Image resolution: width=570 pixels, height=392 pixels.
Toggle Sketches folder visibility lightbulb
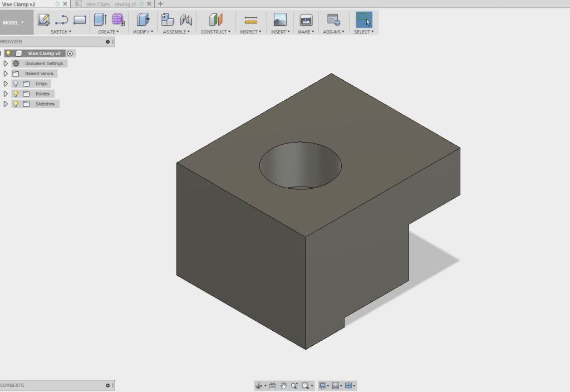point(16,104)
